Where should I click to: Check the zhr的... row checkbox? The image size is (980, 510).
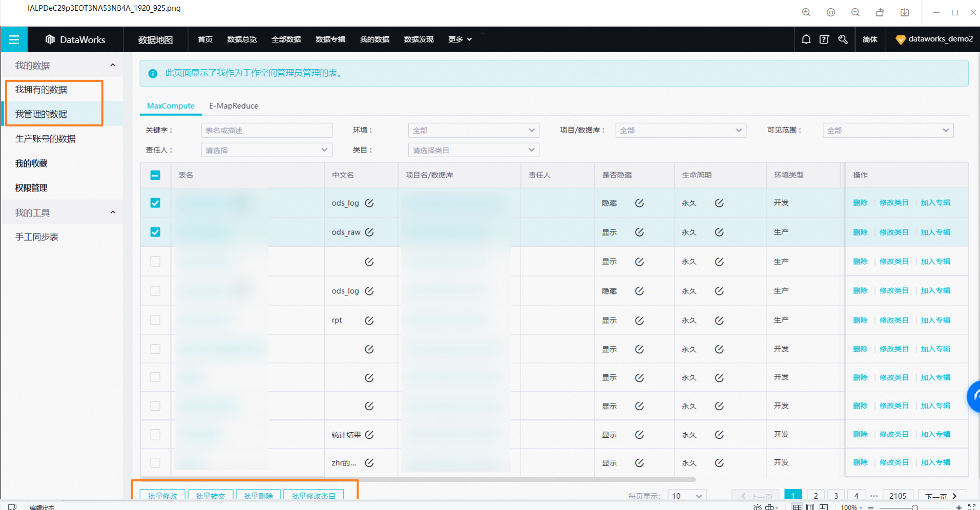click(x=155, y=462)
